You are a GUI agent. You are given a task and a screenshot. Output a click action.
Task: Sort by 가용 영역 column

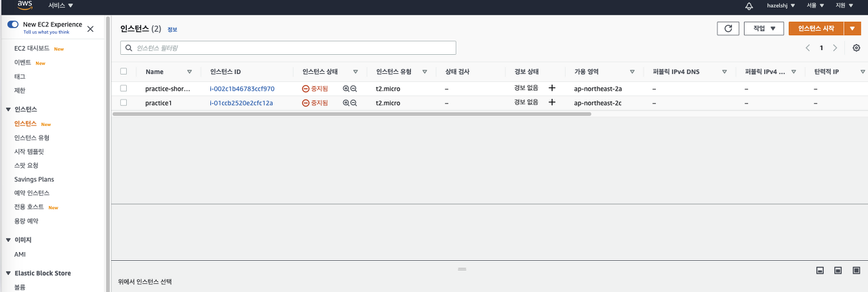pos(632,72)
